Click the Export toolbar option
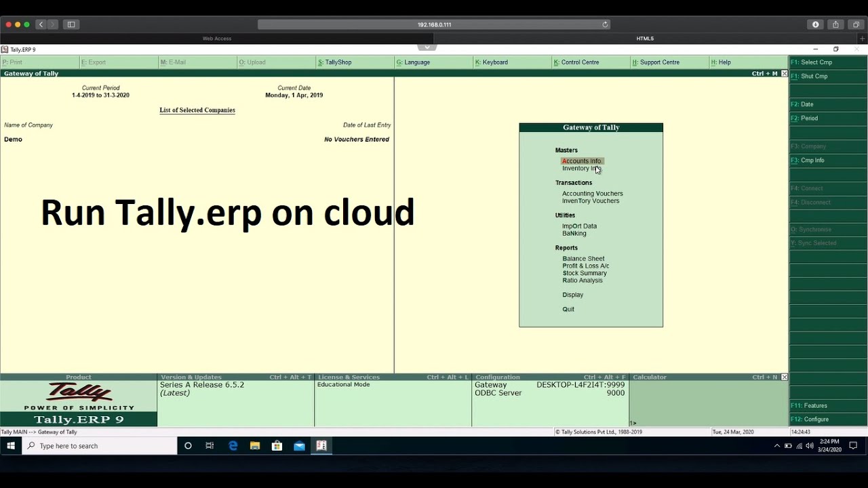The image size is (868, 488). (x=119, y=62)
